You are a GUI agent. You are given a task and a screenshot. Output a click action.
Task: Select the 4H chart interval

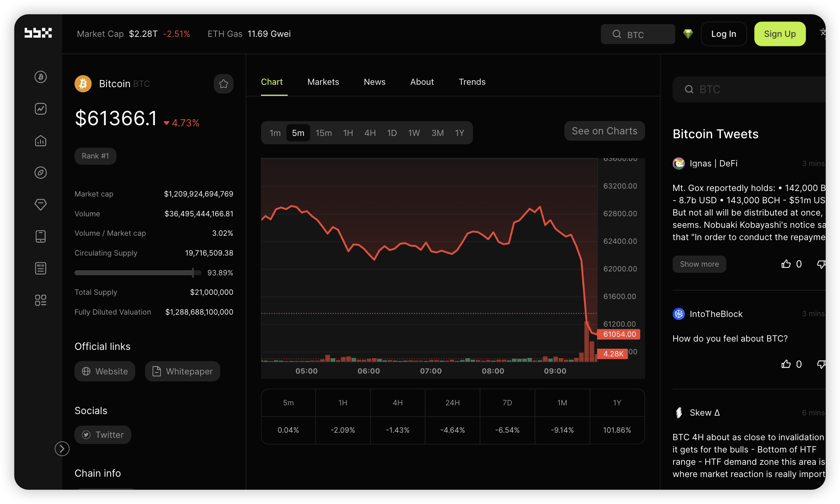click(370, 133)
